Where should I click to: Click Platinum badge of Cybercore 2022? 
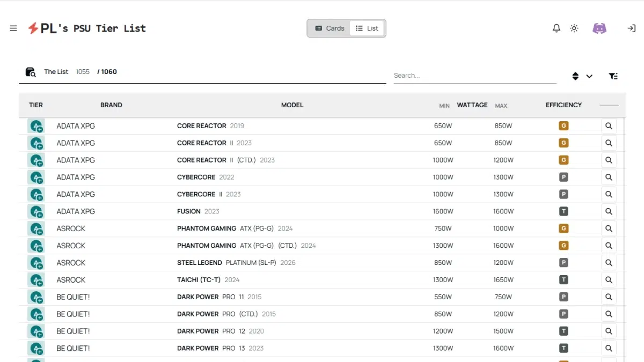(563, 178)
